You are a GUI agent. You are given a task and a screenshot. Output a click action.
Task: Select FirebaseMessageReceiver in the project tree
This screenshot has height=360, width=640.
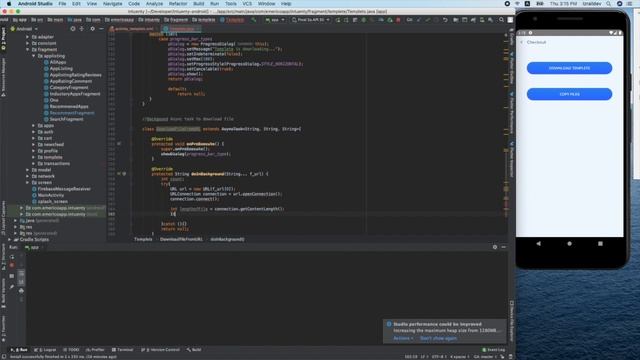click(64, 189)
